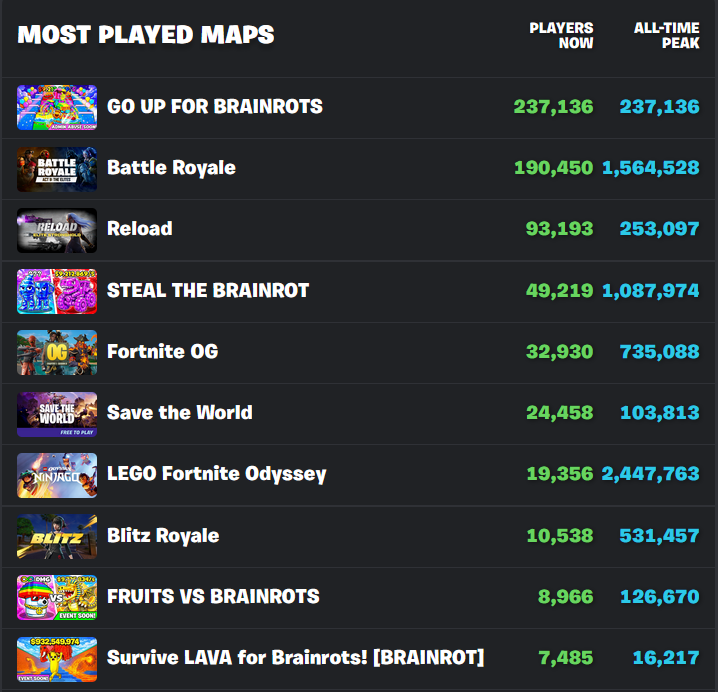Open Survive LAVA for Brainrots! [BRAINROT] title
Image resolution: width=718 pixels, height=692 pixels.
(x=295, y=658)
